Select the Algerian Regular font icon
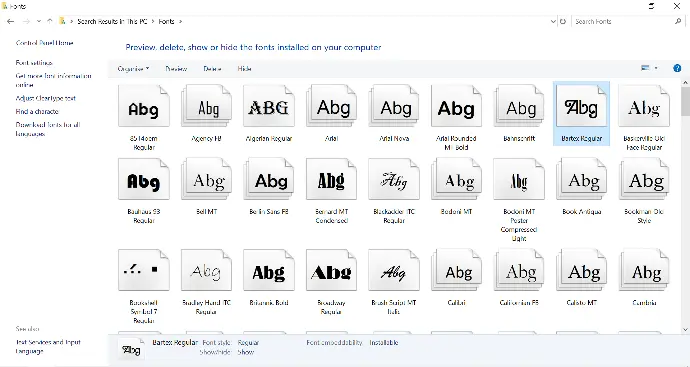The height and width of the screenshot is (367, 690). (269, 106)
